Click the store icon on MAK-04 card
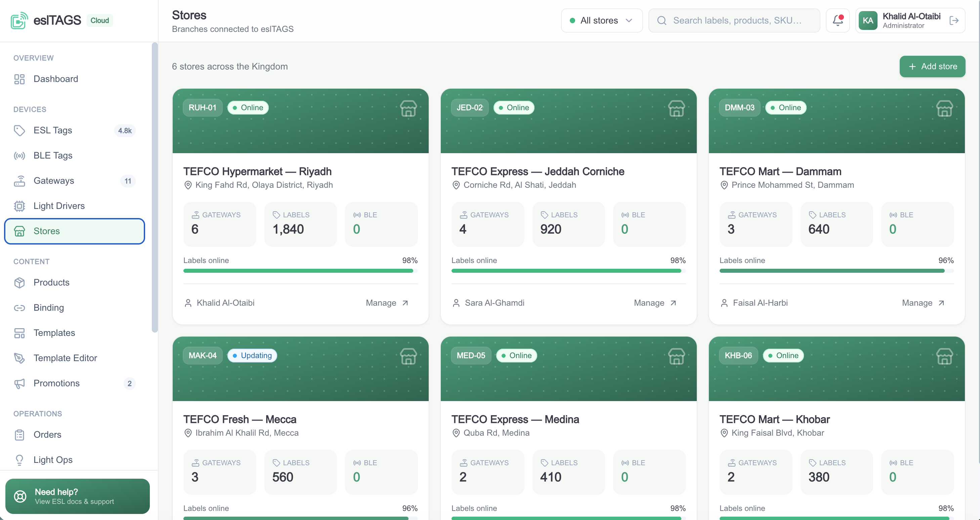The height and width of the screenshot is (520, 980). click(x=408, y=356)
